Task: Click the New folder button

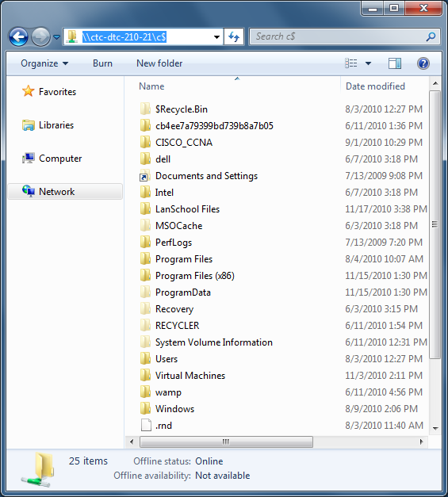Action: point(159,63)
